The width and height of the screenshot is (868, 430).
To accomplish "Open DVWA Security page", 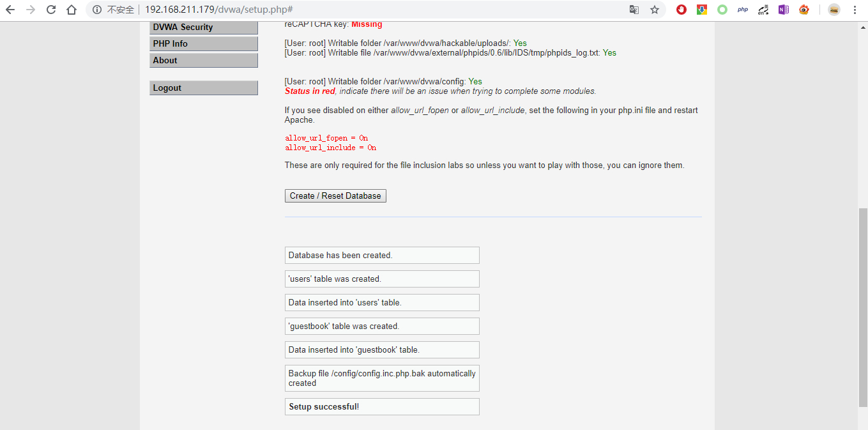I will 204,27.
